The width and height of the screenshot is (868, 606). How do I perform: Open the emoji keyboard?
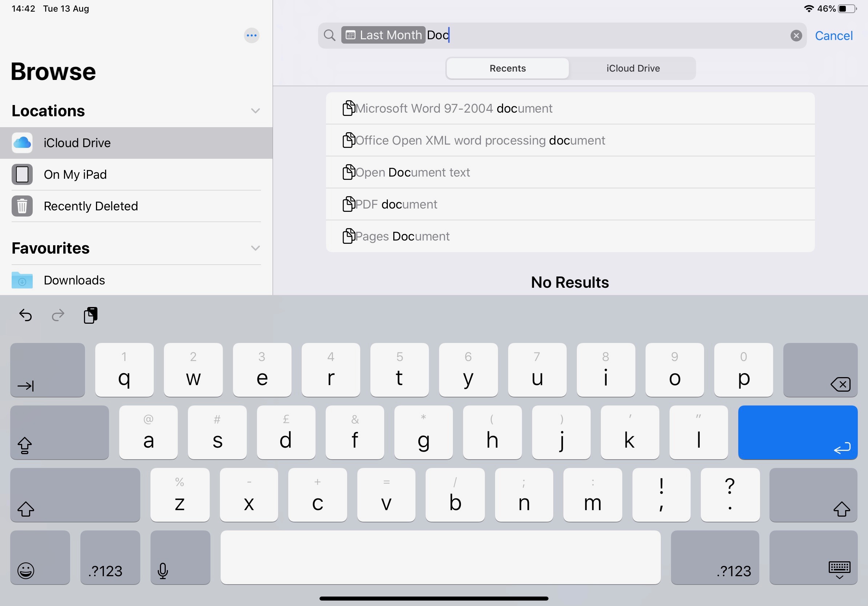(x=40, y=558)
